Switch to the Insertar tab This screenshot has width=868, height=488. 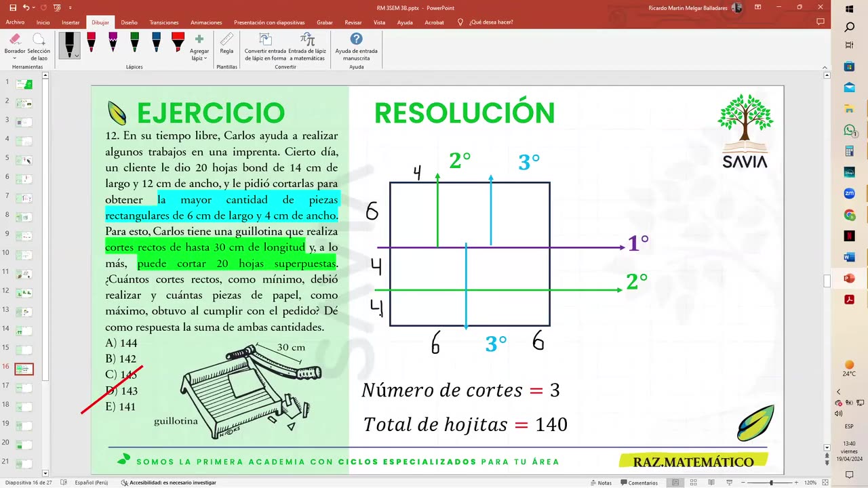71,22
